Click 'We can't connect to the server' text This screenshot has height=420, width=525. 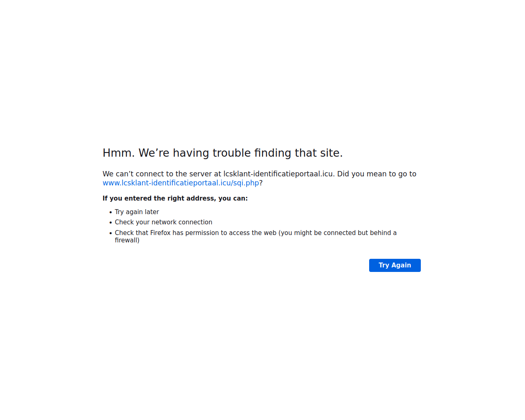click(x=157, y=174)
